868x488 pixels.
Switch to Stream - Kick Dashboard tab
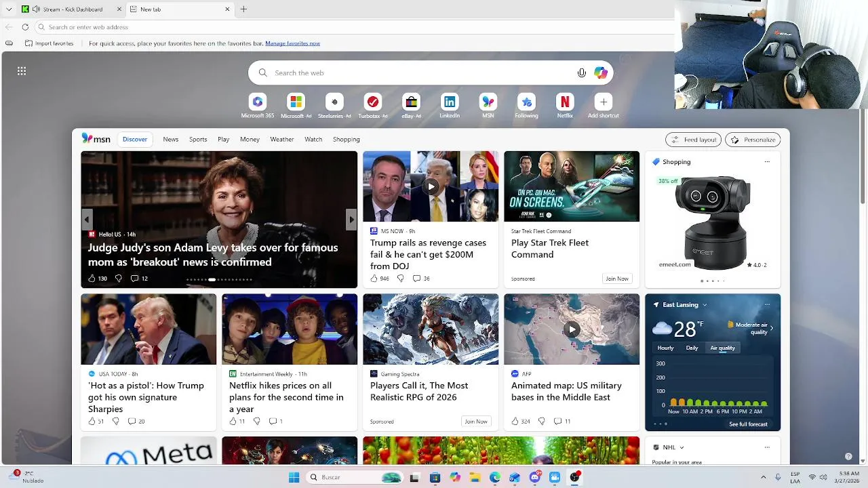click(x=73, y=9)
